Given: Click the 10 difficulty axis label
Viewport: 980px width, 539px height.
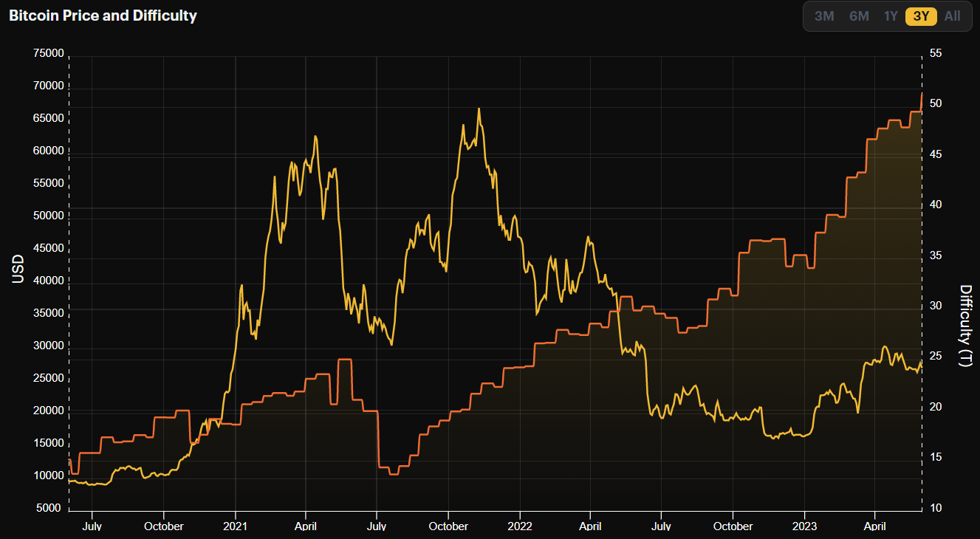Looking at the screenshot, I should (935, 509).
